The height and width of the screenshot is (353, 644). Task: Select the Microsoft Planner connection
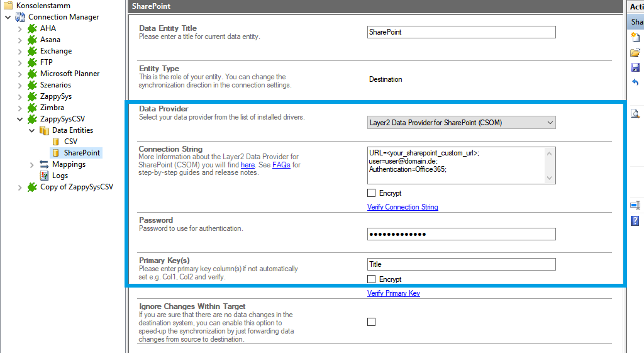click(x=69, y=74)
